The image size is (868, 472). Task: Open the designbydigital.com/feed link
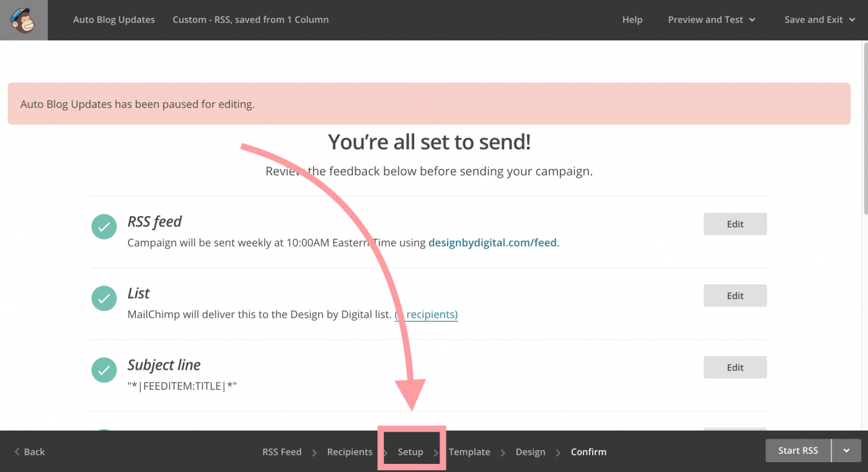click(492, 242)
